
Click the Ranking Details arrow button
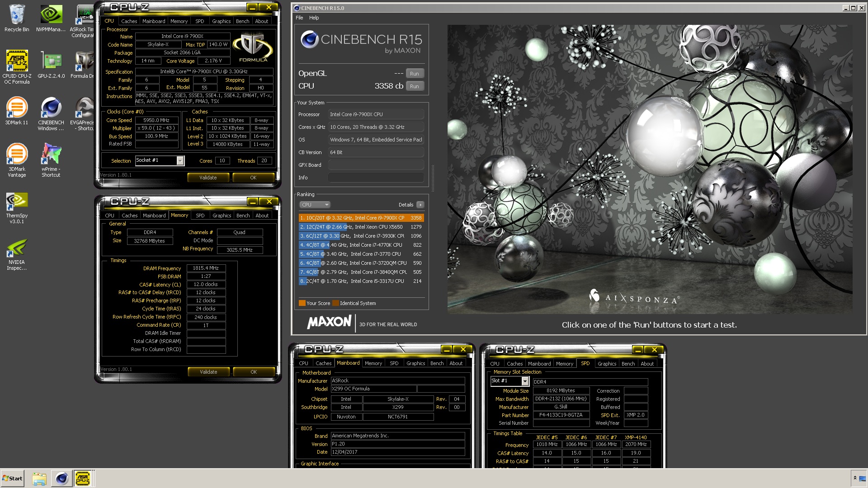[x=420, y=205]
